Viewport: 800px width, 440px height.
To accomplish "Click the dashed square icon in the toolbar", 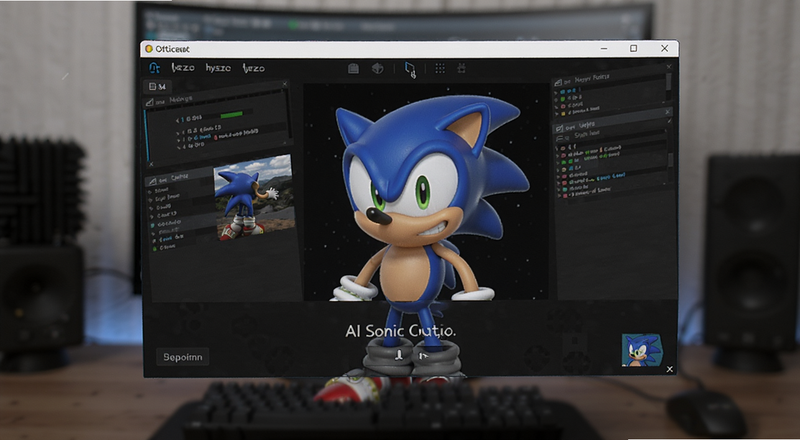I will [x=461, y=68].
